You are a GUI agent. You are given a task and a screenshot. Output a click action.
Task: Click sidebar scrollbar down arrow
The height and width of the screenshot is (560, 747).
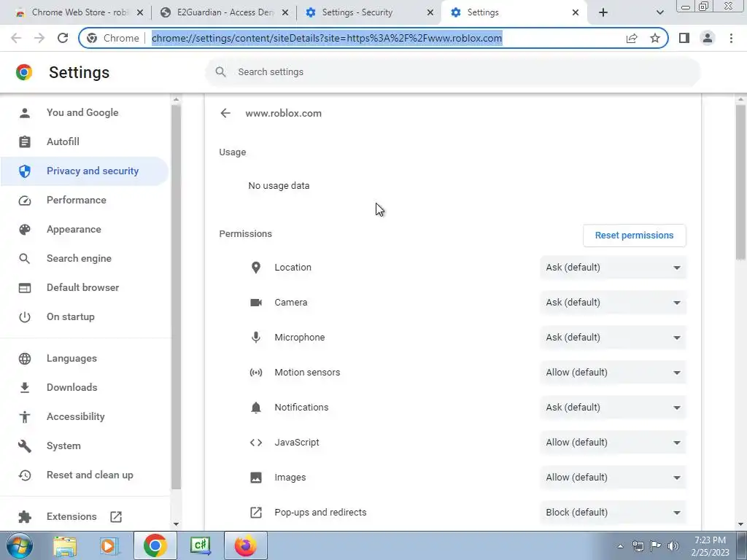coord(177,524)
